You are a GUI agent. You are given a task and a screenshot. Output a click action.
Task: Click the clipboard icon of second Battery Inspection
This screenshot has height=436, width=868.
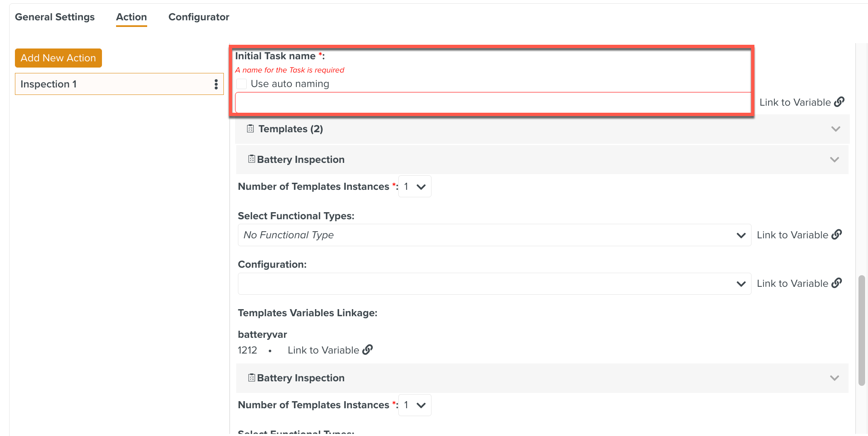point(251,378)
